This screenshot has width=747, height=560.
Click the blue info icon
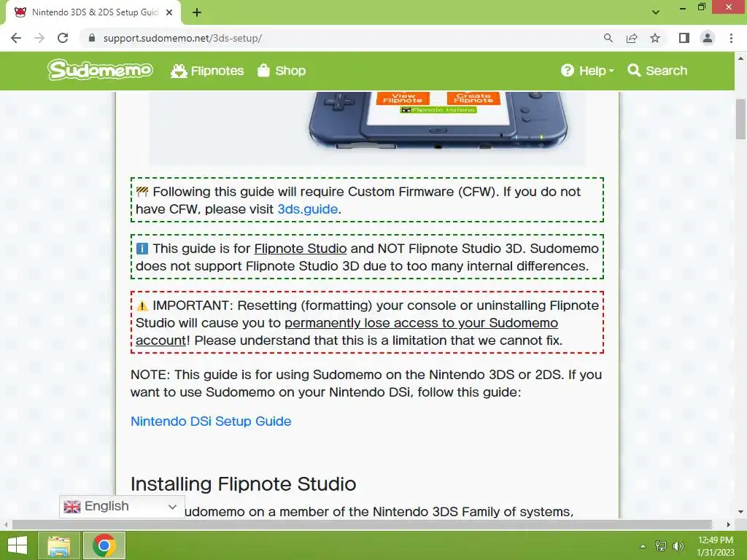pyautogui.click(x=142, y=249)
